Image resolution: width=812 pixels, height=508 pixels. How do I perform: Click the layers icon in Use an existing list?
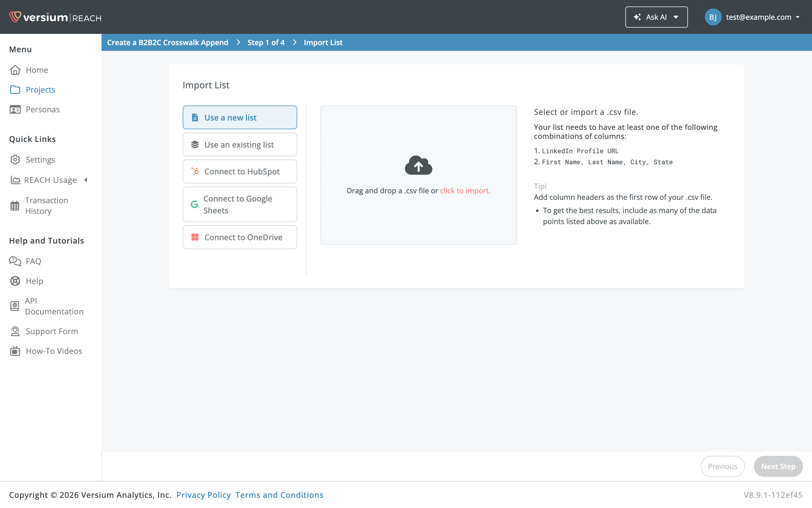pos(195,144)
